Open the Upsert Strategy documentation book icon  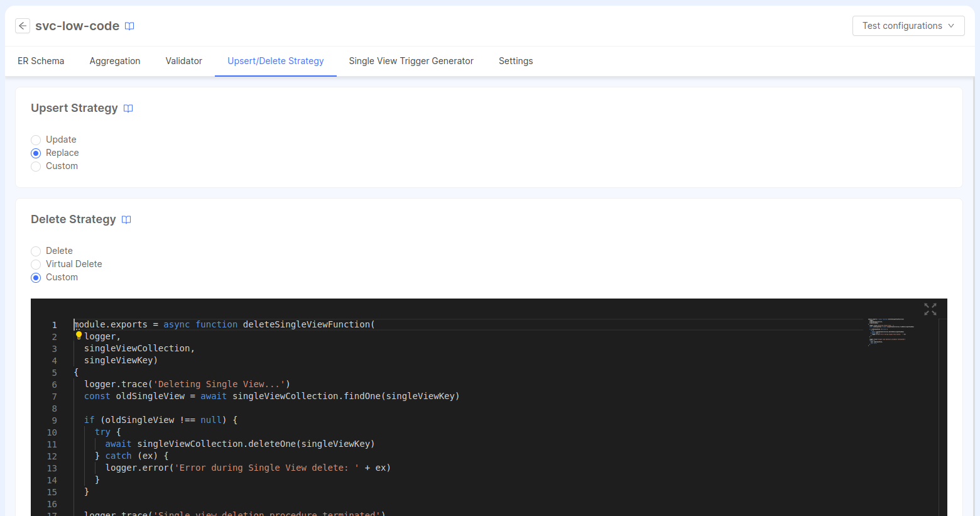click(128, 108)
